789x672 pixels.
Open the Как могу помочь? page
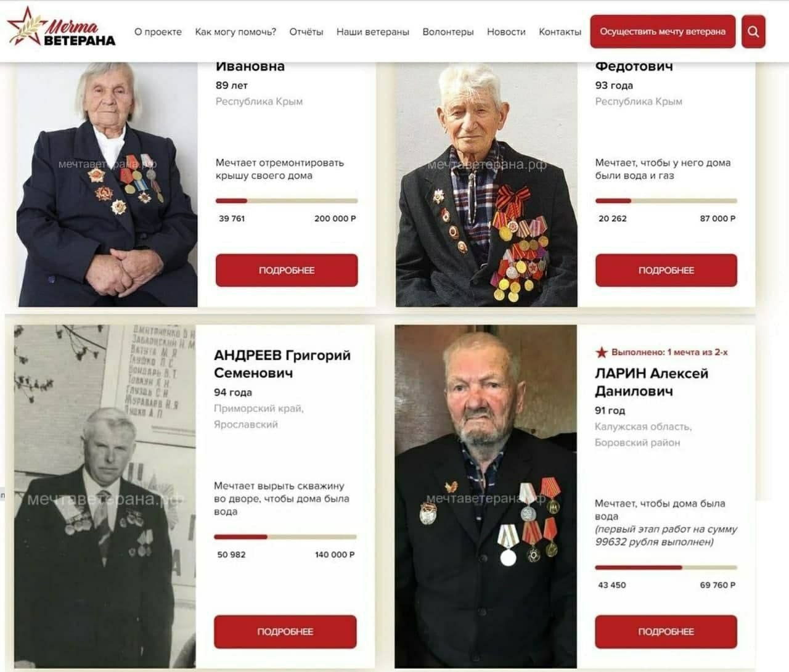[235, 32]
